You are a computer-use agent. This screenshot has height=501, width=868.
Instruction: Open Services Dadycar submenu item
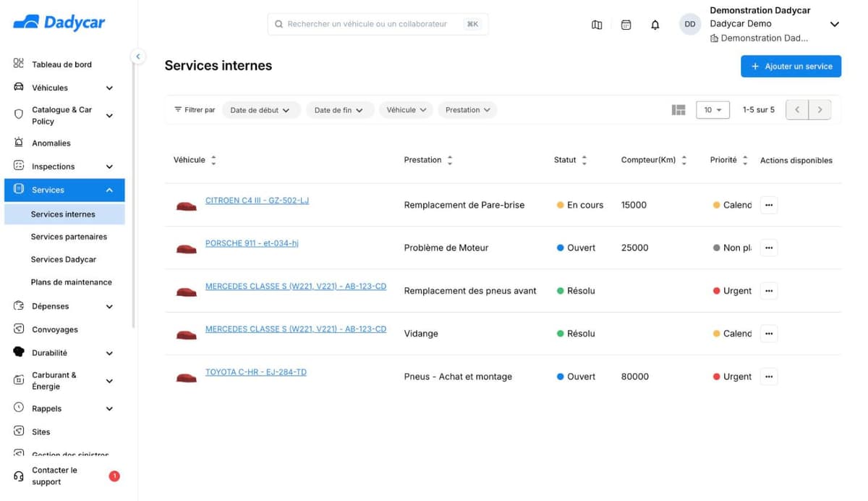[x=64, y=259]
